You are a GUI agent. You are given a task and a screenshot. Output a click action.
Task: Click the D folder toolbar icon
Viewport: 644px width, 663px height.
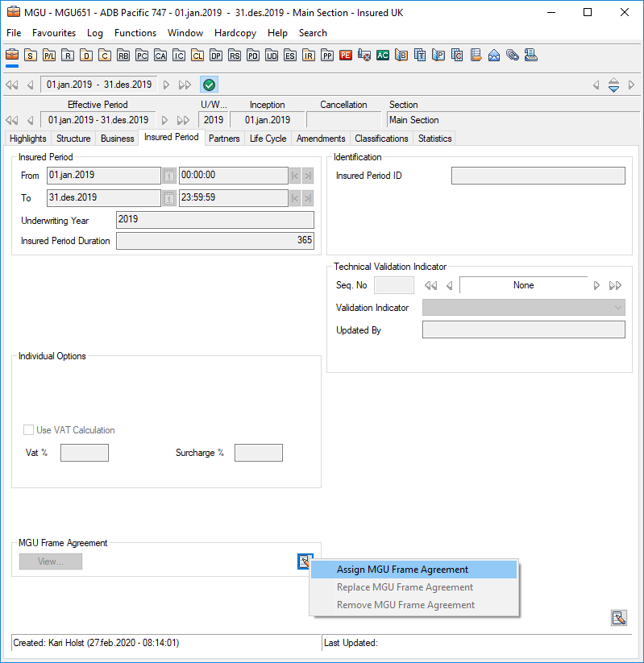pyautogui.click(x=86, y=56)
